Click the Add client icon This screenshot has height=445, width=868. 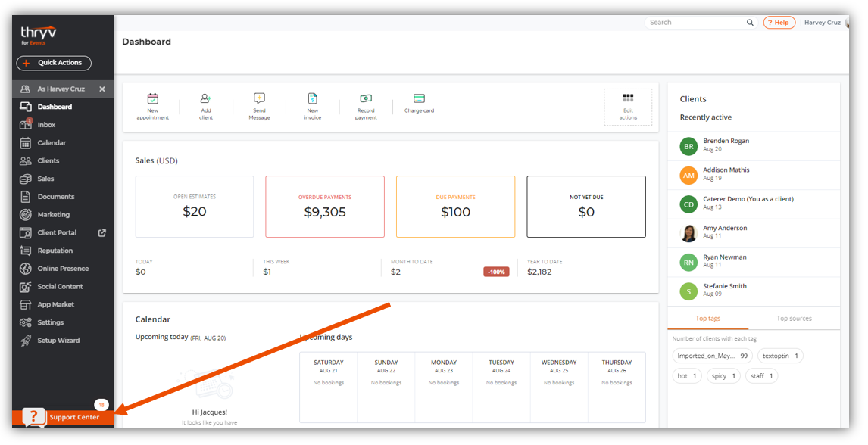coord(206,98)
